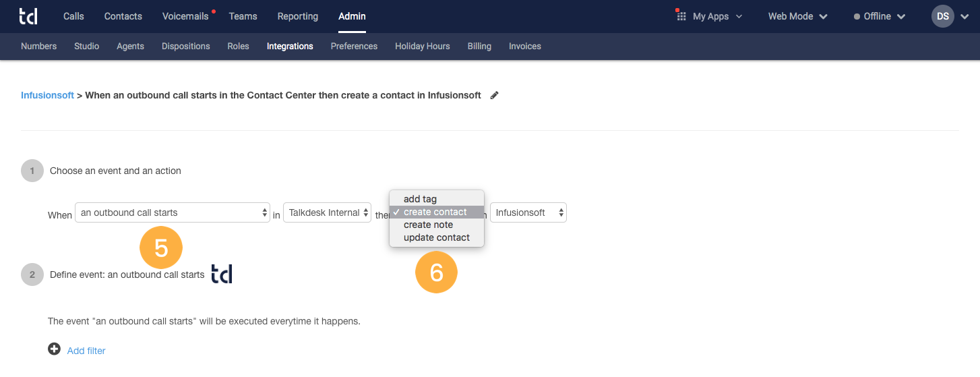This screenshot has width=980, height=377.
Task: Click the step 2 circle badge
Action: [x=32, y=274]
